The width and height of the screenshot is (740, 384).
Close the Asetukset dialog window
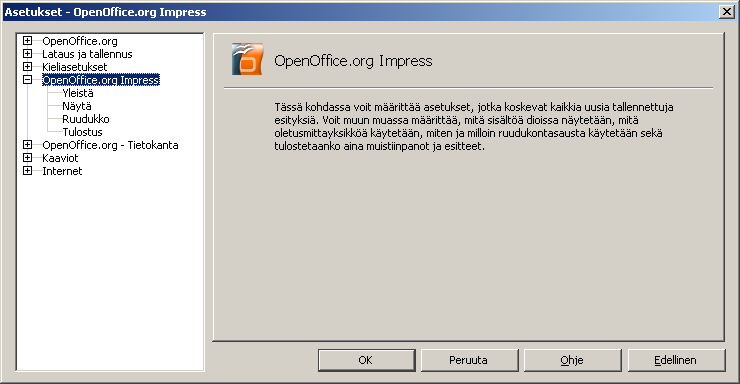(x=727, y=12)
